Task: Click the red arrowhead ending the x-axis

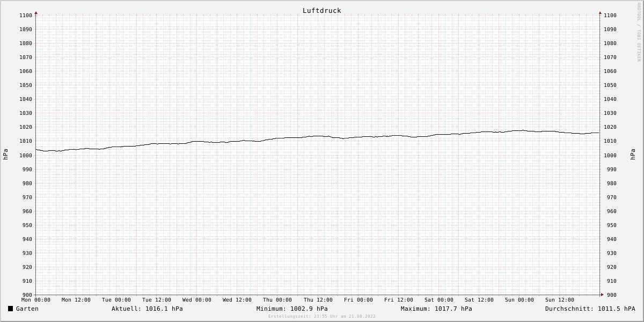Action: coord(602,295)
